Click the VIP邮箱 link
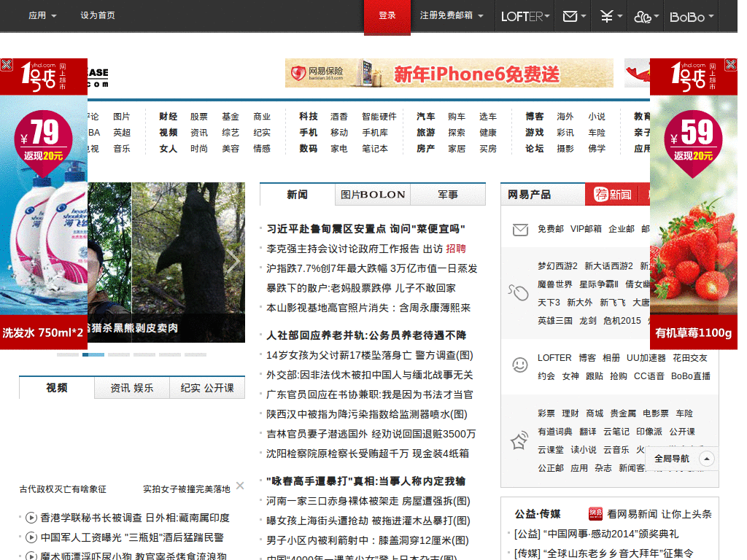 [586, 229]
